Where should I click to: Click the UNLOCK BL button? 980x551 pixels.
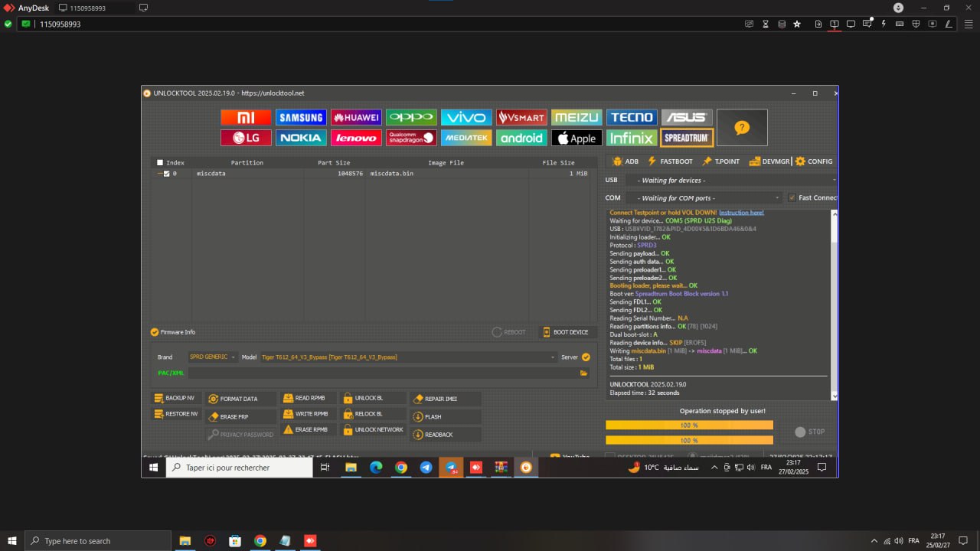pos(372,398)
